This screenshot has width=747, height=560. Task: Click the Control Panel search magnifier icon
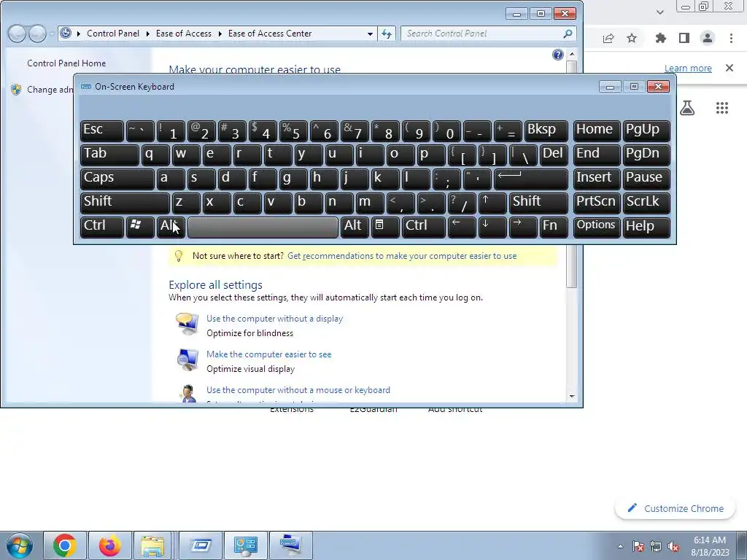pyautogui.click(x=568, y=34)
